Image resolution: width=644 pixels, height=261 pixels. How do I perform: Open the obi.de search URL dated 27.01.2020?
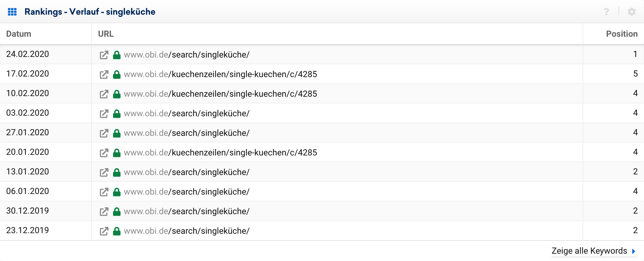(x=187, y=133)
